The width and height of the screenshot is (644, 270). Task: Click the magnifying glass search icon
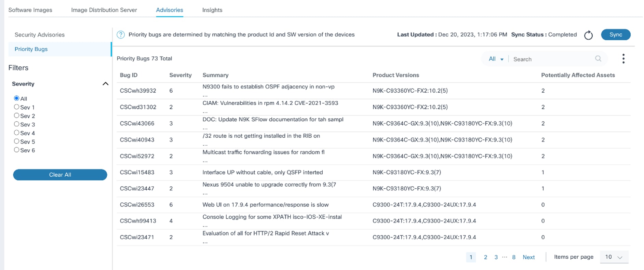click(598, 59)
